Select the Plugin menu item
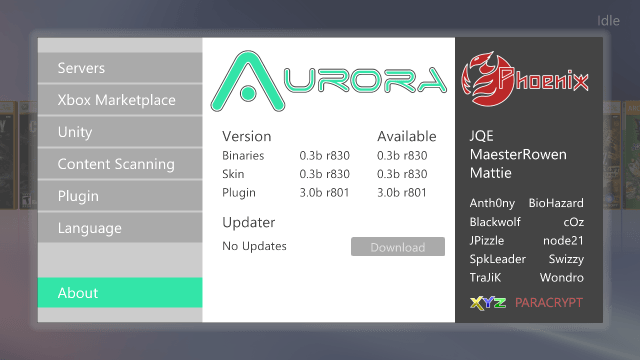 [x=120, y=196]
